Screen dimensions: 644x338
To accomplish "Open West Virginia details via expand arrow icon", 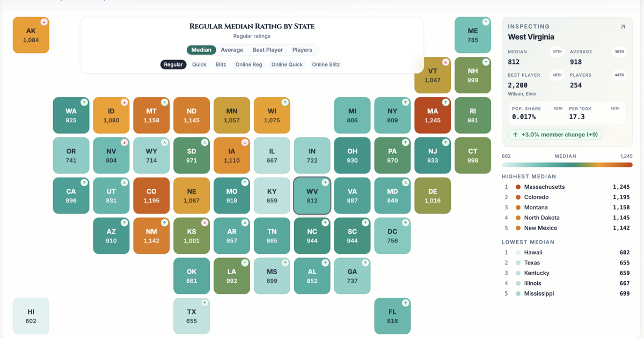I will pyautogui.click(x=623, y=26).
